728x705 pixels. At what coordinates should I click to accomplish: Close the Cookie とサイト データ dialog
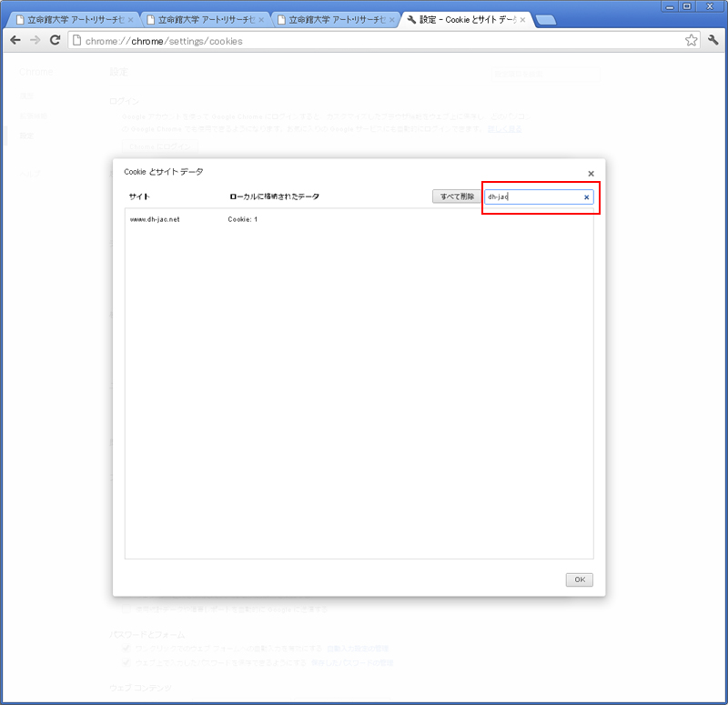[591, 174]
